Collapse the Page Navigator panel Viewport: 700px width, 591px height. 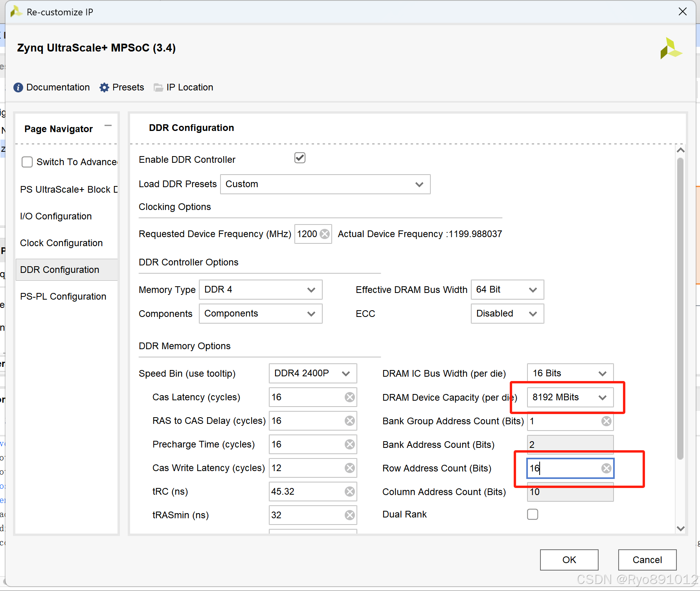click(108, 126)
